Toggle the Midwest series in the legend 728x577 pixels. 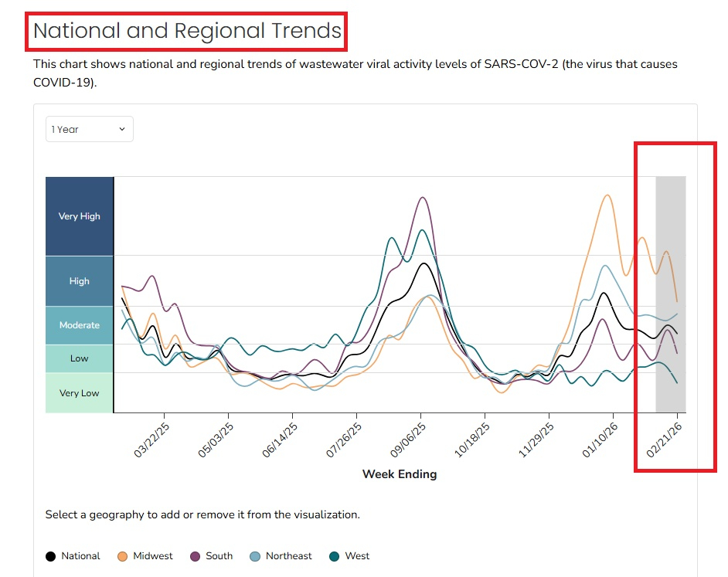coord(145,555)
